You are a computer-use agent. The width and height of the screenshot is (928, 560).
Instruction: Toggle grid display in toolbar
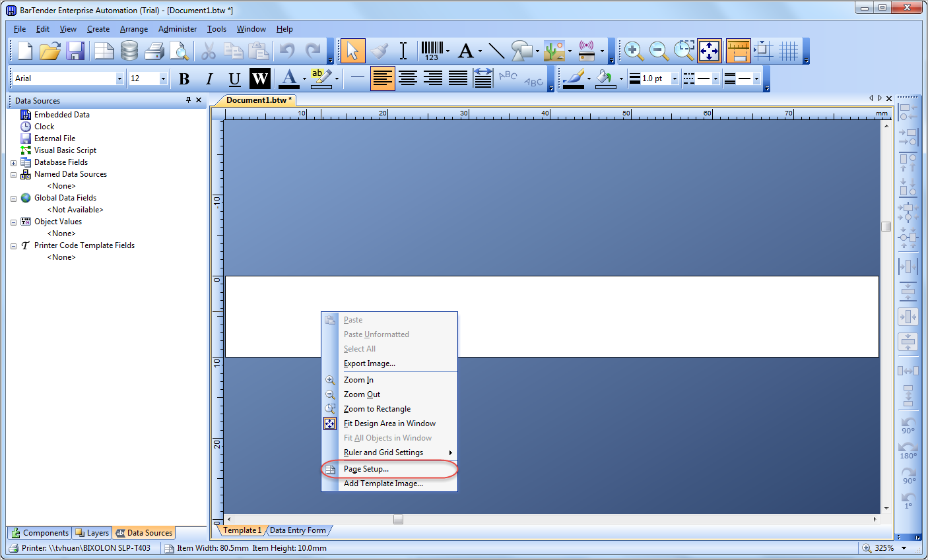point(789,51)
